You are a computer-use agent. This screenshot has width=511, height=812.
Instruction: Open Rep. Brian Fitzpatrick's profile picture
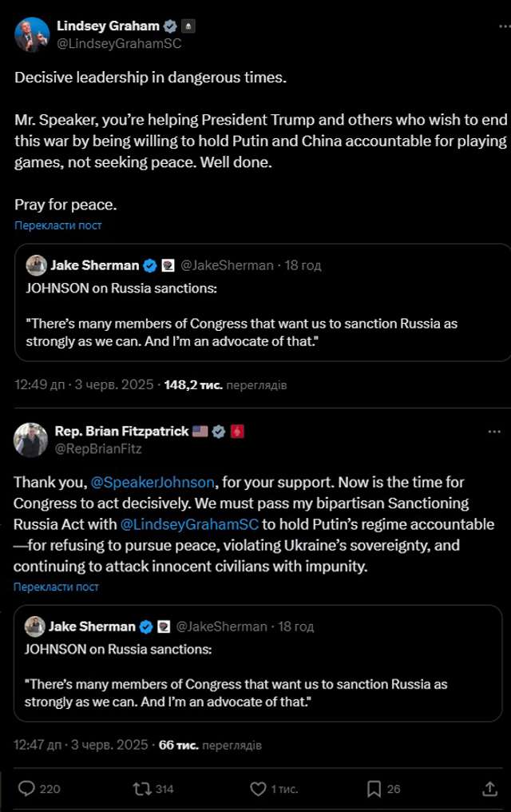(31, 440)
